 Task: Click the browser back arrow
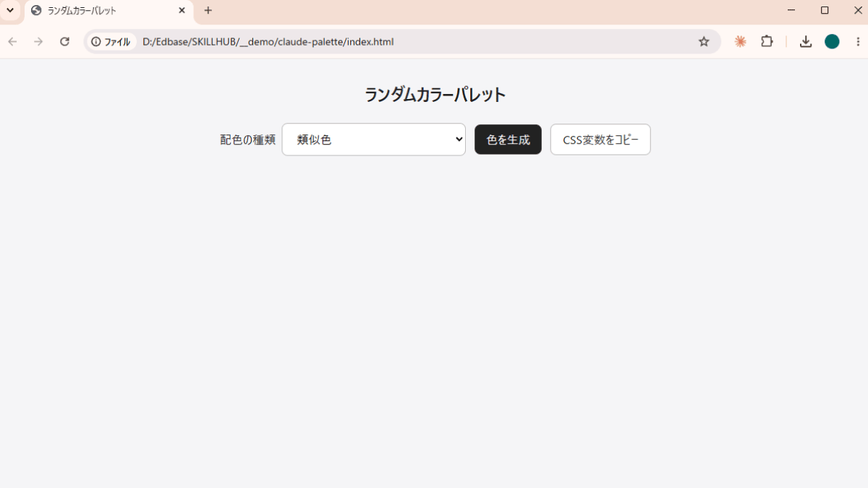(12, 42)
